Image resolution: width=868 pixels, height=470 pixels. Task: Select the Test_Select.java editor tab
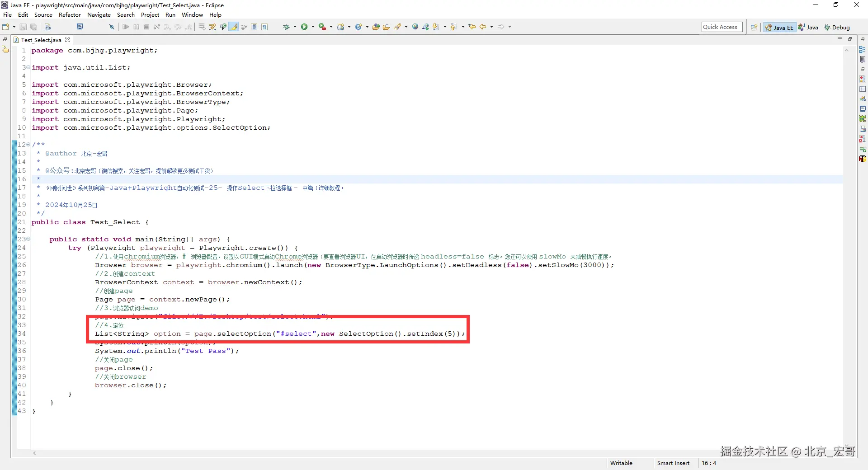tap(41, 40)
